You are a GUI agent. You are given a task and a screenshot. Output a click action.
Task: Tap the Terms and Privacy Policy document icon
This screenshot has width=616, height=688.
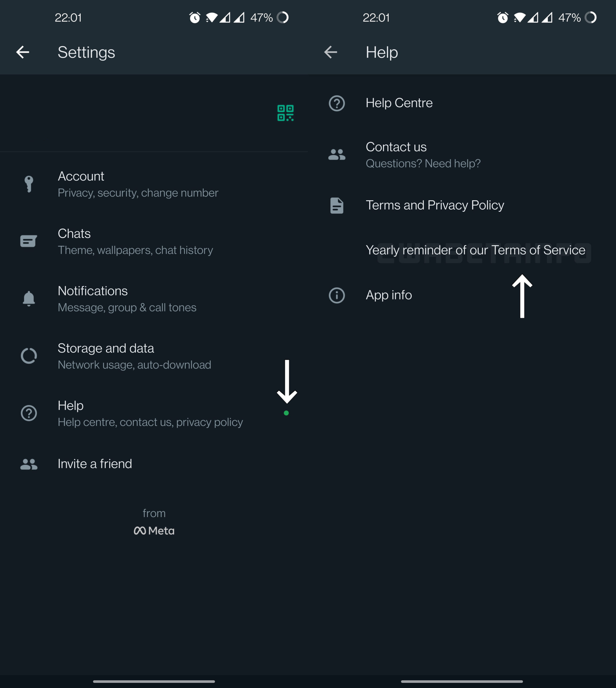pos(336,206)
